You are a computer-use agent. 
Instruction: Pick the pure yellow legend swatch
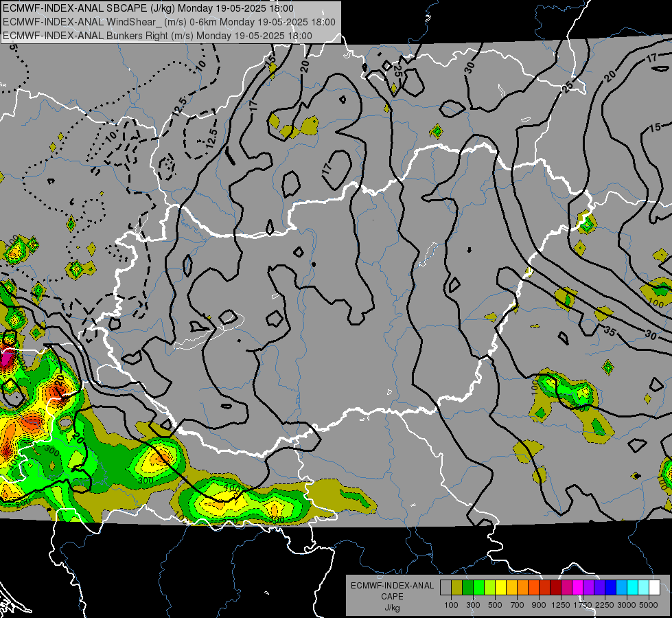tap(501, 587)
